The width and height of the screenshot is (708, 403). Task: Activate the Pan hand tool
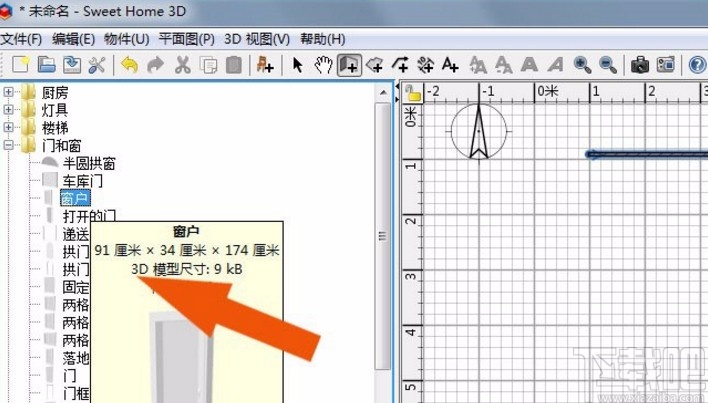[x=323, y=65]
